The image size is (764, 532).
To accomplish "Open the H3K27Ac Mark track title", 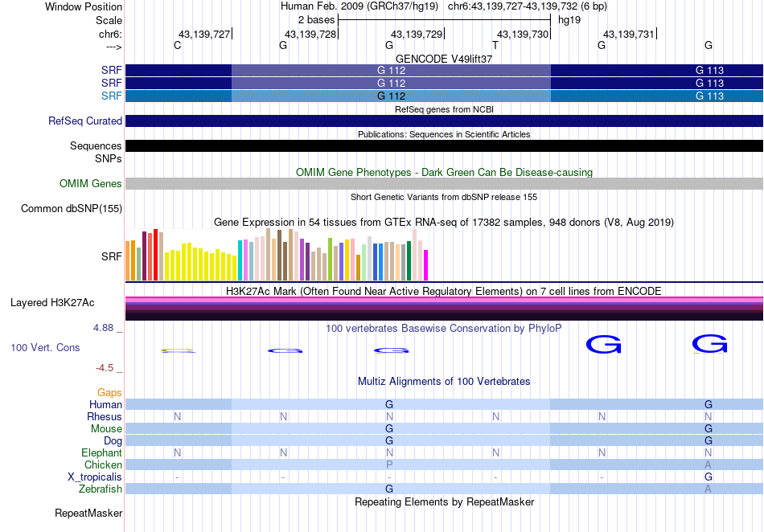I will [x=444, y=291].
